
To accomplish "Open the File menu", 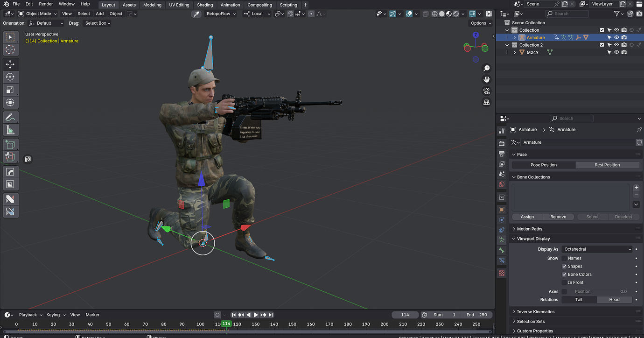I will pos(16,4).
